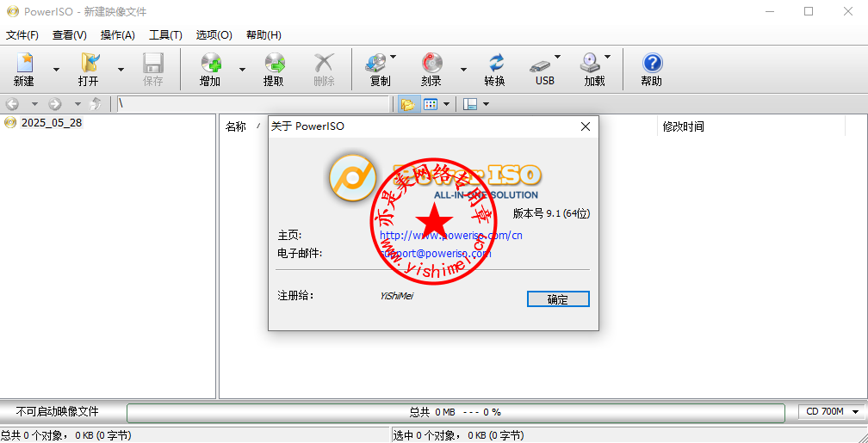Click the view mode grid icon
Image resolution: width=868 pixels, height=443 pixels.
(431, 104)
